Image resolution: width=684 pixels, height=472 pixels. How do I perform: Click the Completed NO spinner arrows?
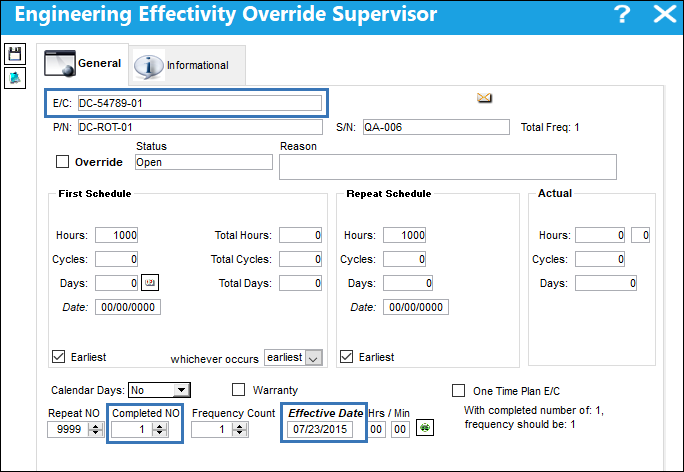coord(160,429)
